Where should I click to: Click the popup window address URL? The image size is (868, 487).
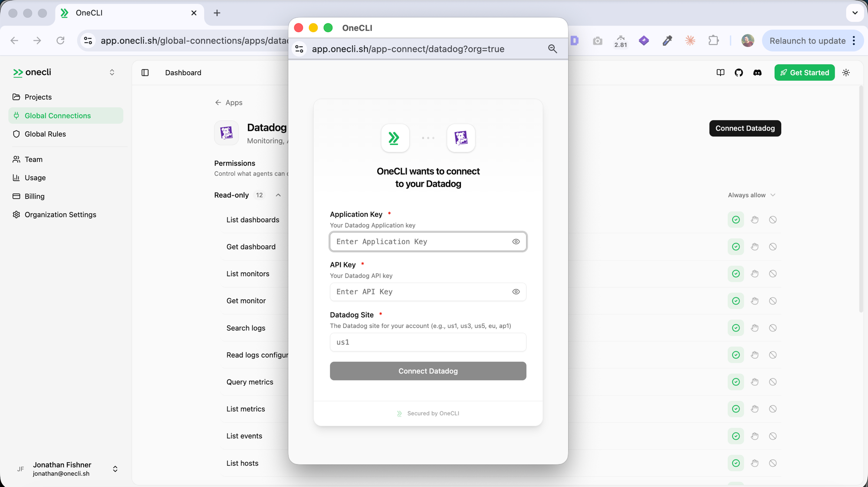[408, 49]
